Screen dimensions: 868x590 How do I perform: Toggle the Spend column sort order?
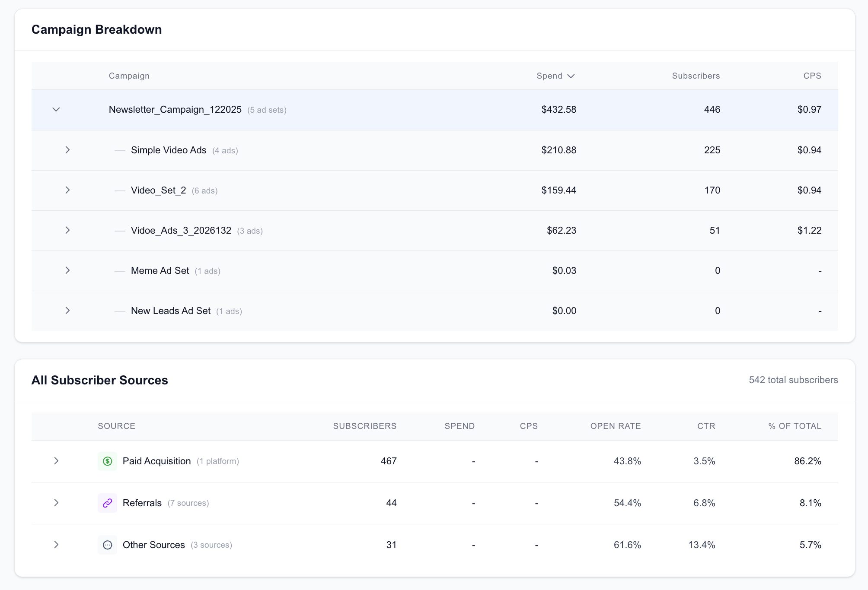pos(556,76)
